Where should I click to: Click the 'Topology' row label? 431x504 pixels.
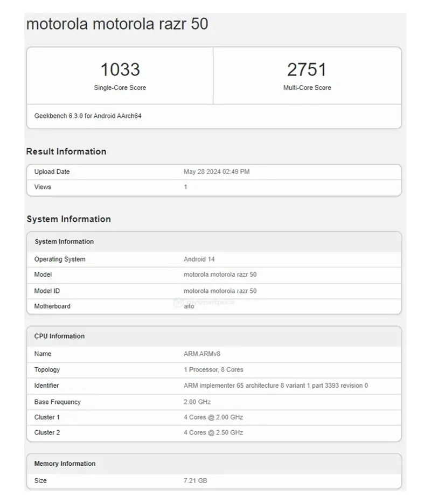(x=47, y=369)
